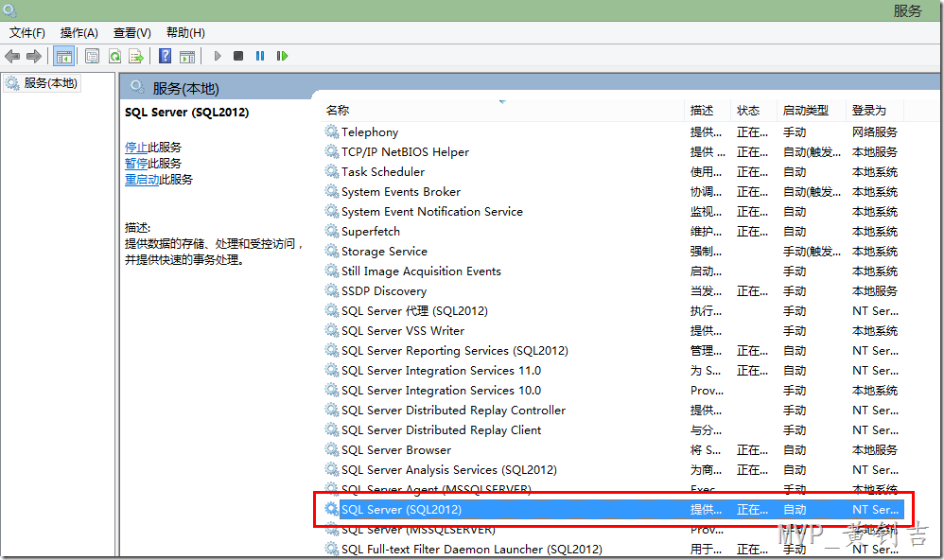Click the Restart Service icon

click(x=282, y=56)
